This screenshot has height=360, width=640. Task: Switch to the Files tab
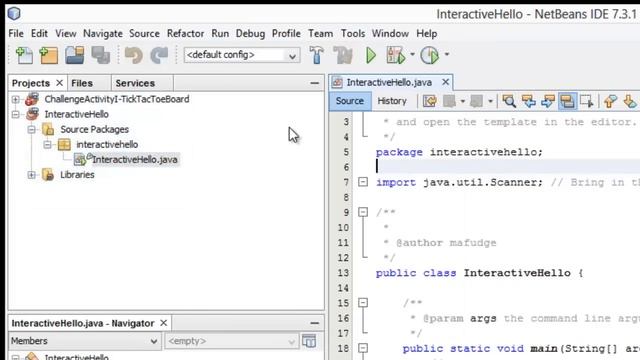(82, 83)
